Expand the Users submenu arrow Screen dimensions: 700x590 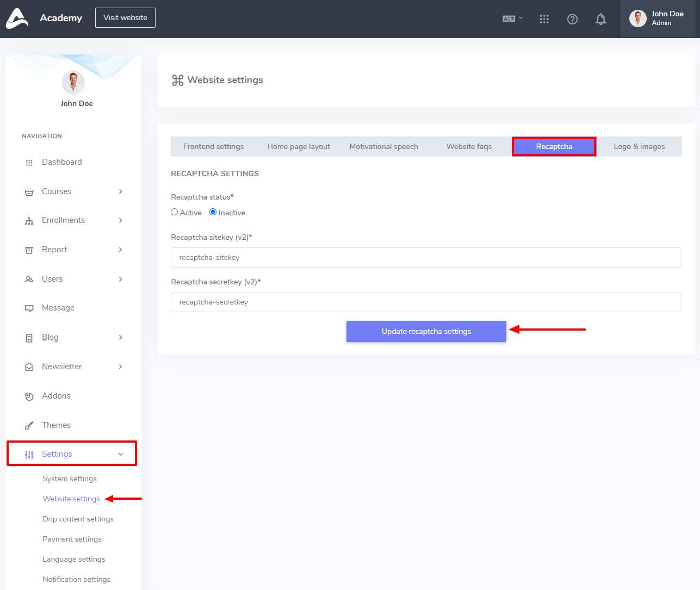click(x=121, y=279)
